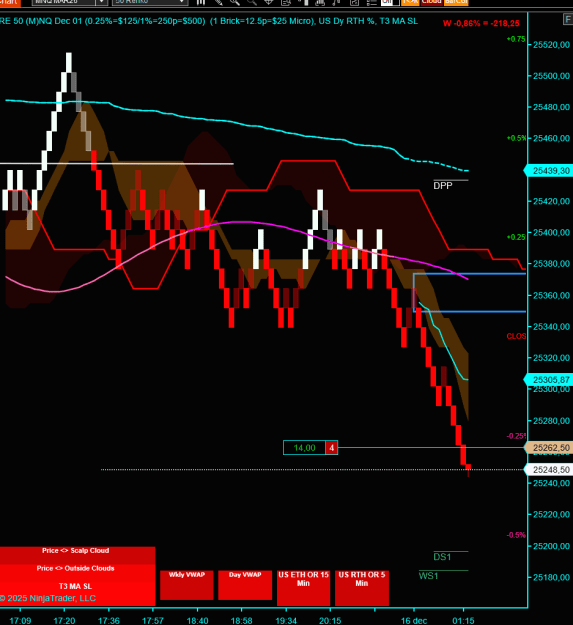Open the chart tab at the top-left

tap(10, 2)
